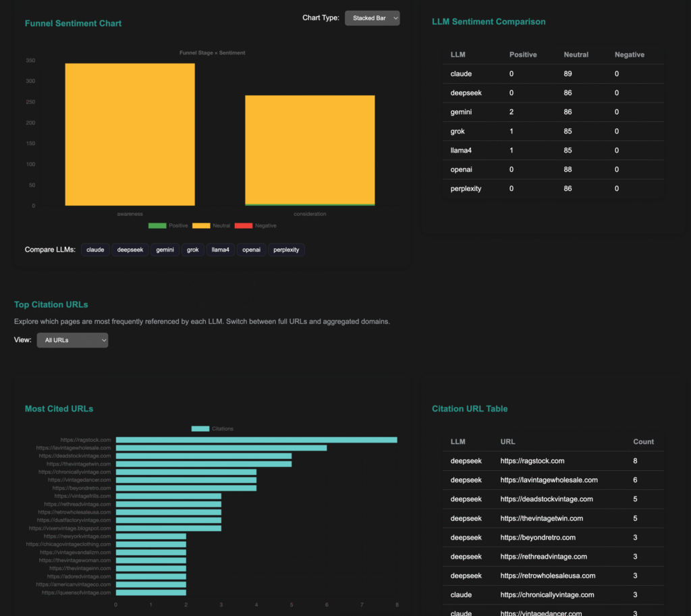Click the ragstock.com citation bar
This screenshot has height=616, width=691.
point(256,440)
